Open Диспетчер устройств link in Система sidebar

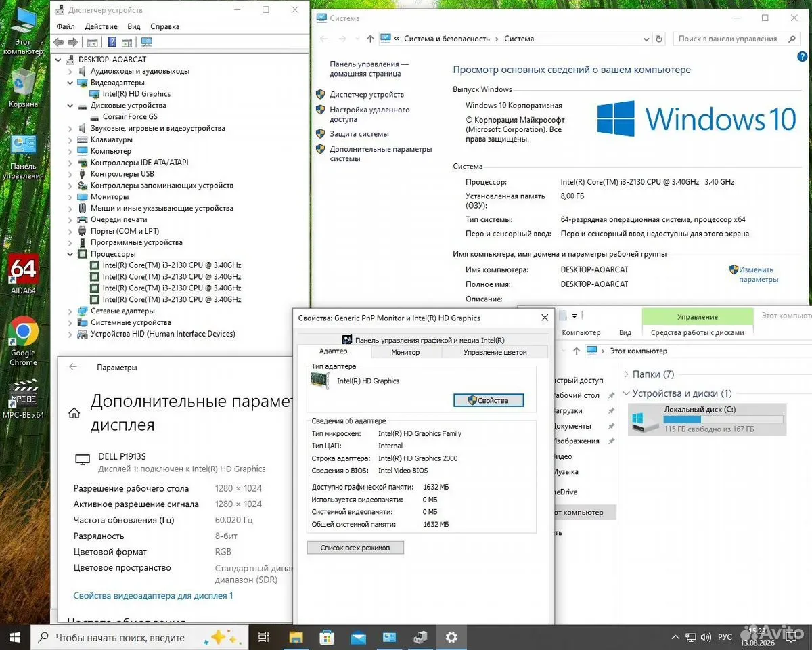click(367, 95)
